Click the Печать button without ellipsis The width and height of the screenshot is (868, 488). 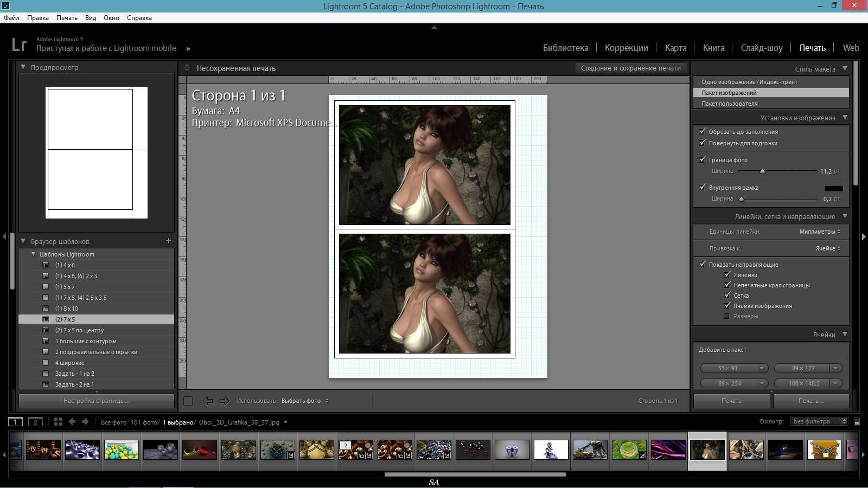pos(731,401)
